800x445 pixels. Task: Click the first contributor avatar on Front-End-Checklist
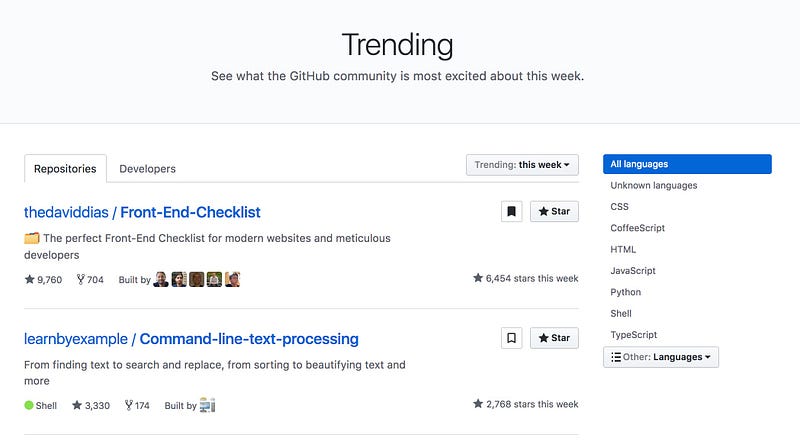tap(161, 279)
